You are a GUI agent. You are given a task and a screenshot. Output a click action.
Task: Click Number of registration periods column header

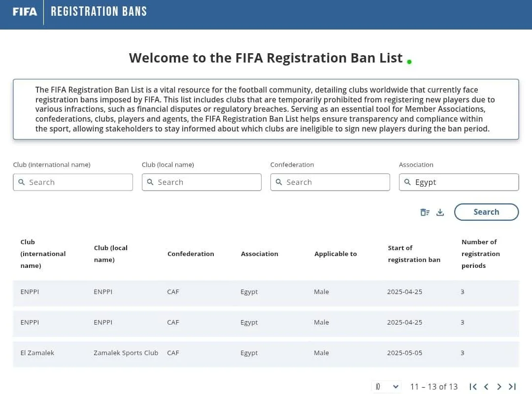pyautogui.click(x=480, y=254)
